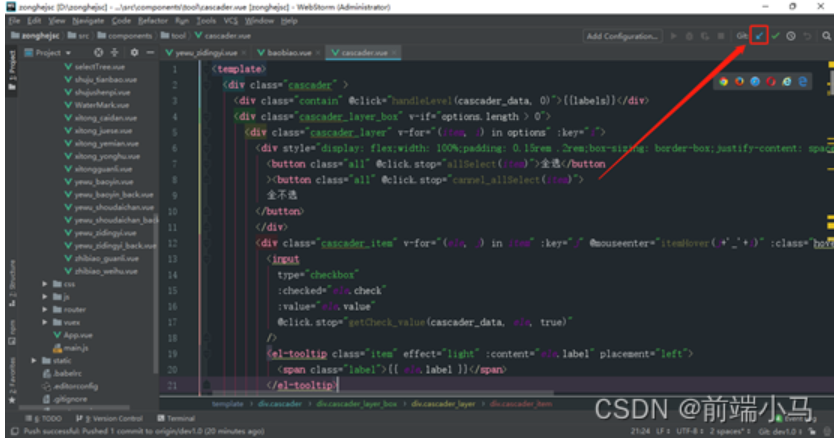834x438 pixels.
Task: Click status bar tool windows square icon
Action: point(14,432)
